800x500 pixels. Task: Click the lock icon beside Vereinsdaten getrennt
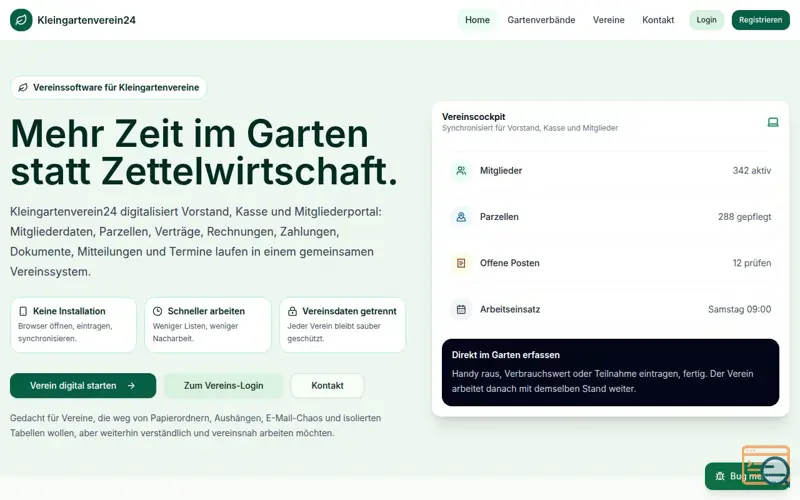[292, 311]
